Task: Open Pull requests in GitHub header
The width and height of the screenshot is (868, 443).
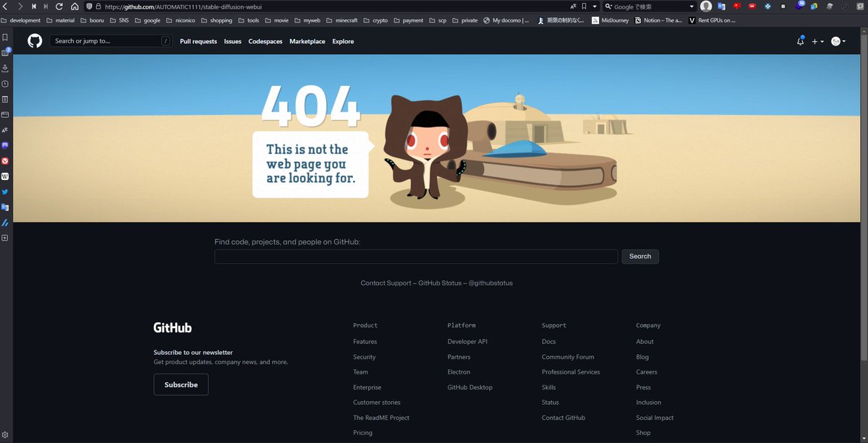Action: [x=198, y=41]
